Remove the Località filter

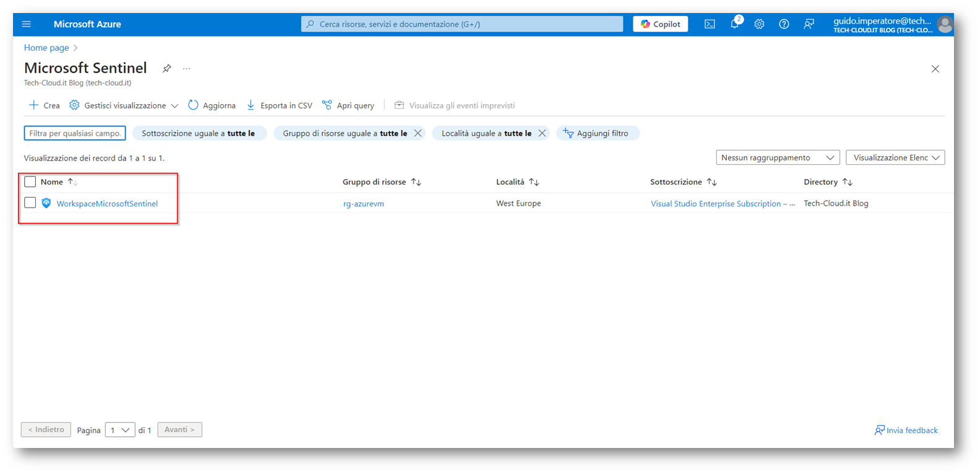(x=542, y=133)
